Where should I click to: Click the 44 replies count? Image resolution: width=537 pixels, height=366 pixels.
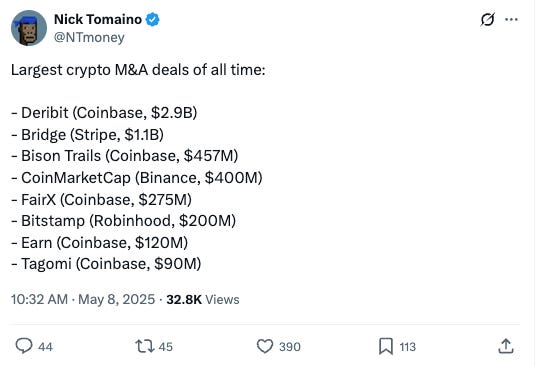45,347
